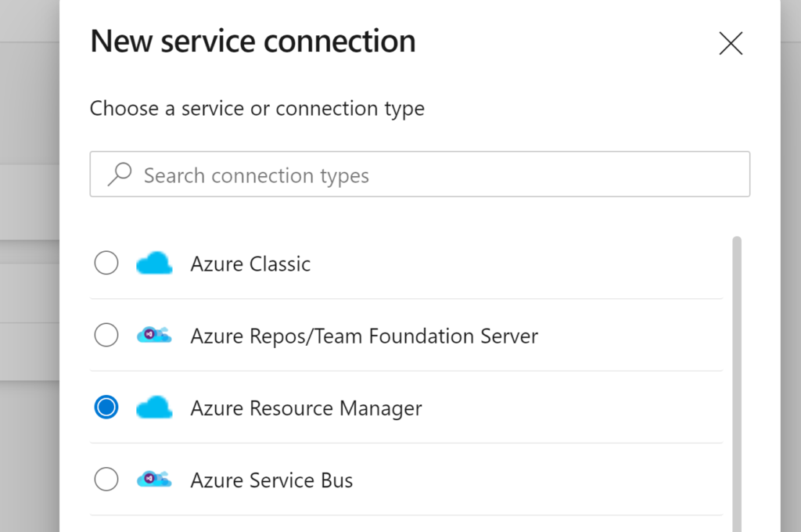Click the 'Azure Classic' label

pos(250,264)
